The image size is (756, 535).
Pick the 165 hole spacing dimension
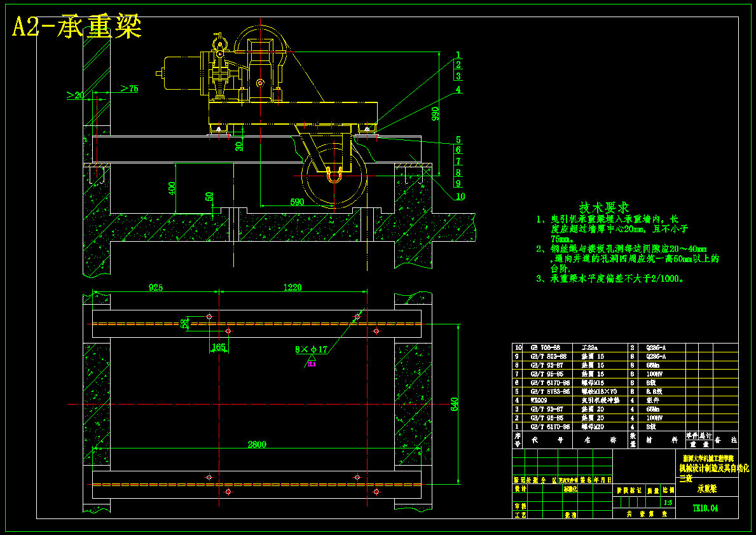coord(219,347)
